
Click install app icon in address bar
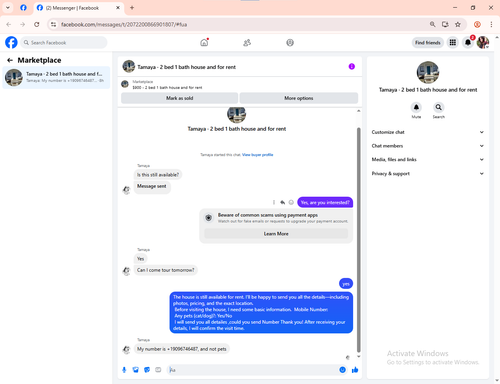point(445,24)
